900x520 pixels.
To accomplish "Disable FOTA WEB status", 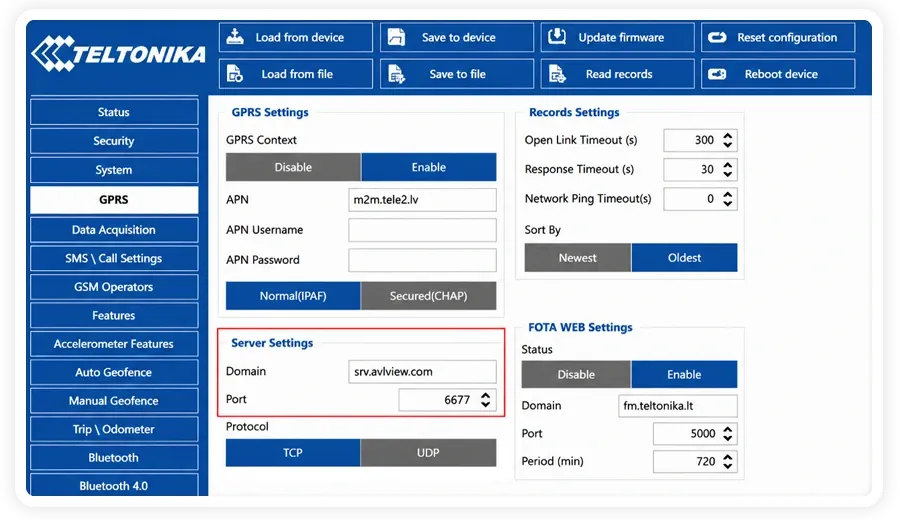I will pyautogui.click(x=576, y=374).
